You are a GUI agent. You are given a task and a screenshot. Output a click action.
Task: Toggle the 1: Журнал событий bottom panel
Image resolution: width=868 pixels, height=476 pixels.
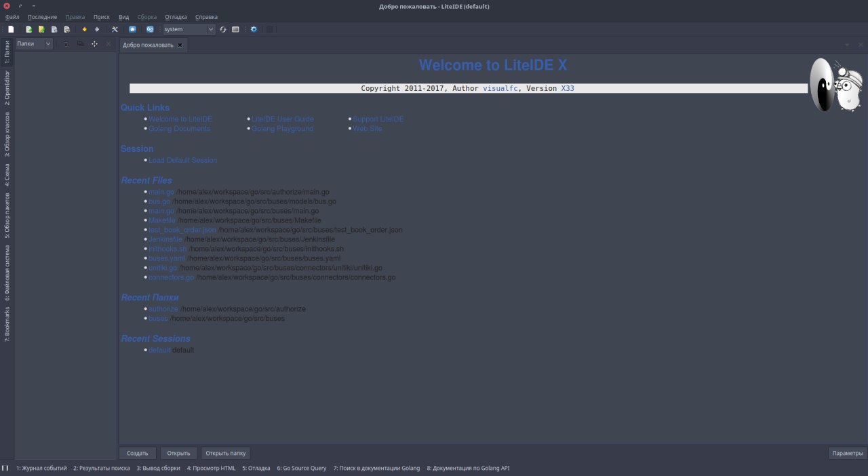[41, 468]
